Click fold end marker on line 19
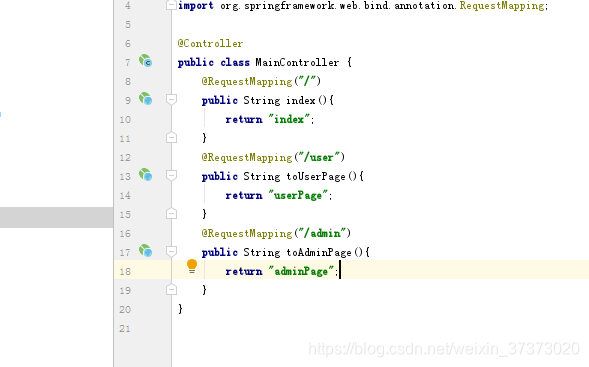This screenshot has width=589, height=367. 171,290
